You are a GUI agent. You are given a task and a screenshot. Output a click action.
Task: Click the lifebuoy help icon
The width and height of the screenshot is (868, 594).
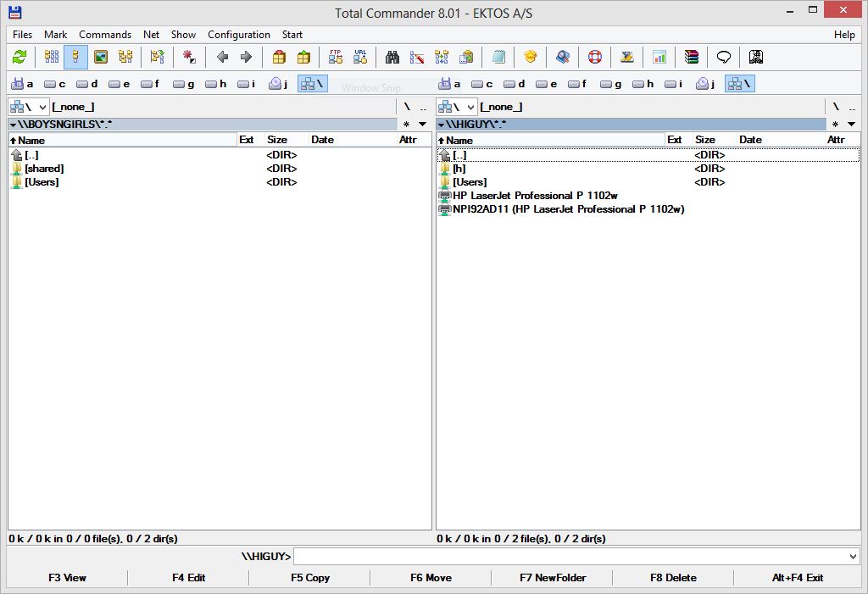tap(595, 57)
